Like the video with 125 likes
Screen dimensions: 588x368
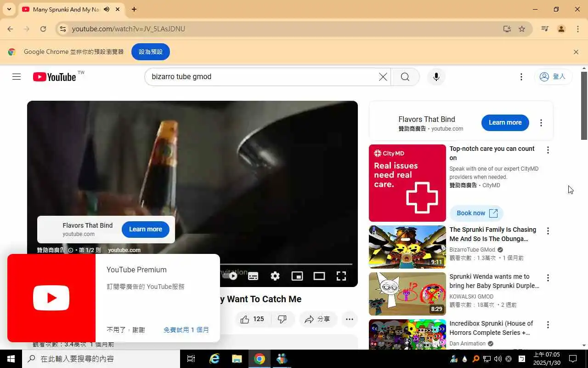point(253,319)
